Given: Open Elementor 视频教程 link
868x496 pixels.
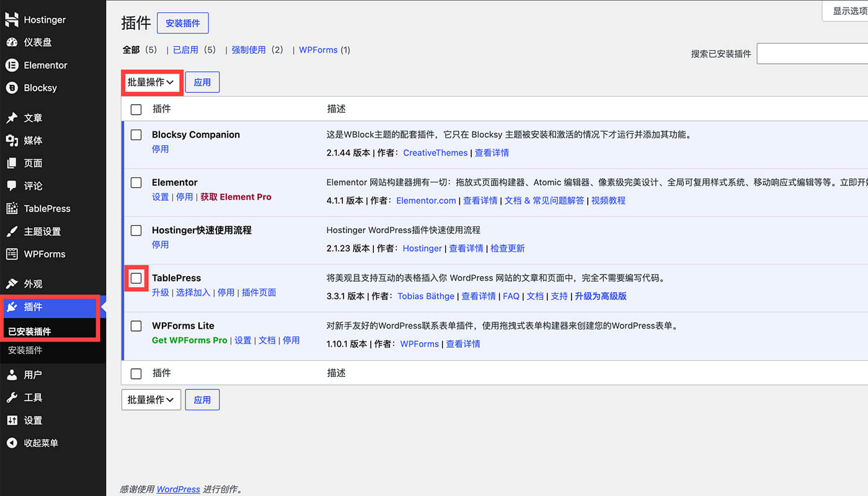Looking at the screenshot, I should [x=608, y=200].
